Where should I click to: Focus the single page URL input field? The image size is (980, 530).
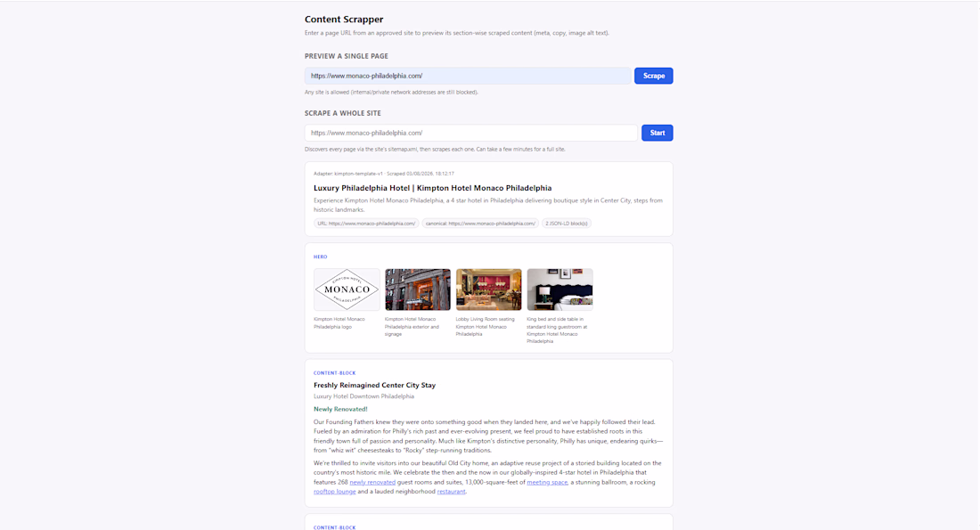point(468,76)
